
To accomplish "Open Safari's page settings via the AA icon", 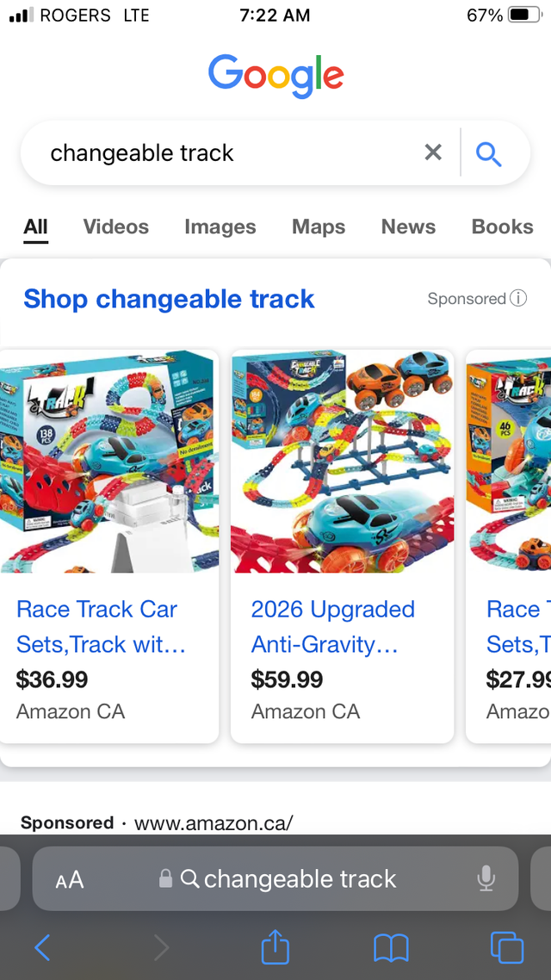I will click(71, 878).
